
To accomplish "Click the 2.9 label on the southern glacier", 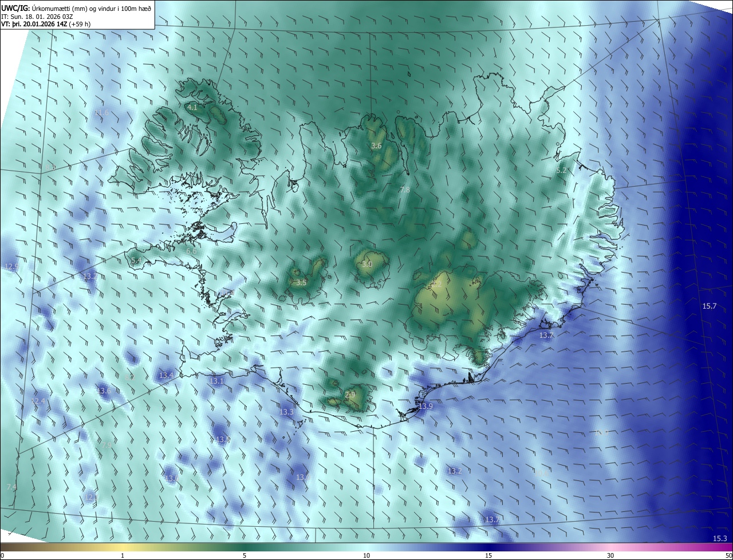I will pos(351,395).
